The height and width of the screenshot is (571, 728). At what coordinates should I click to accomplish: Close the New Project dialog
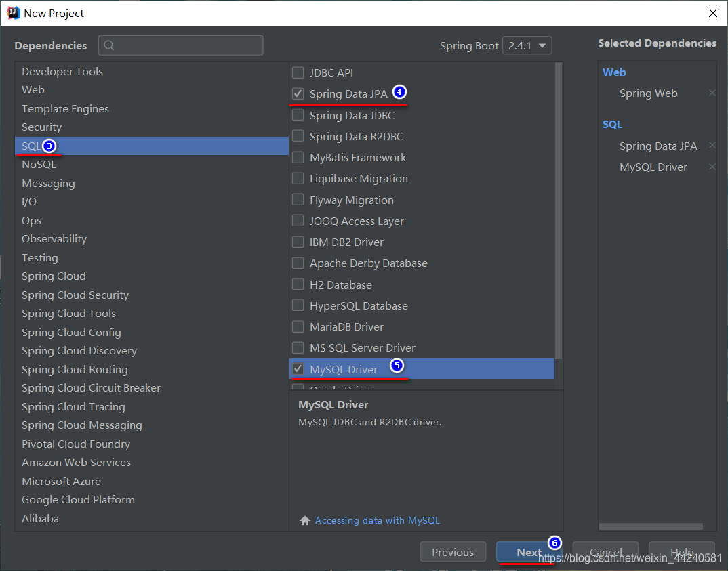(712, 13)
